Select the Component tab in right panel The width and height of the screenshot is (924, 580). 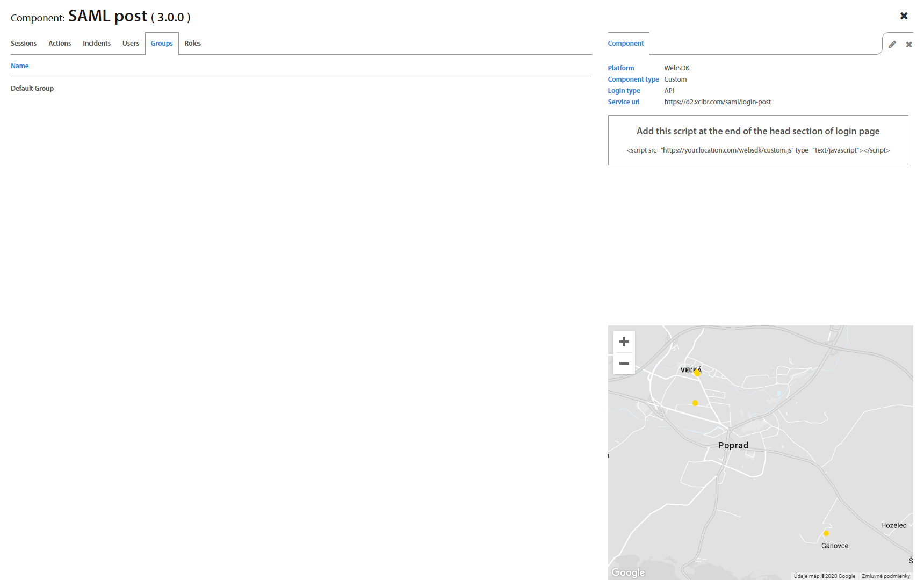625,44
